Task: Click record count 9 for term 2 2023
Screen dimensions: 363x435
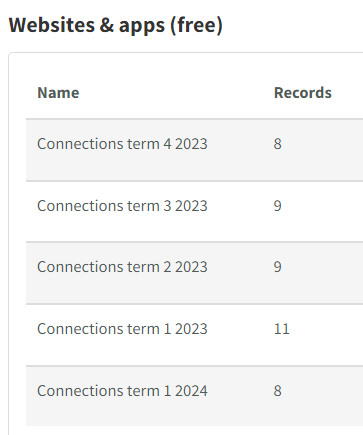Action: [278, 267]
